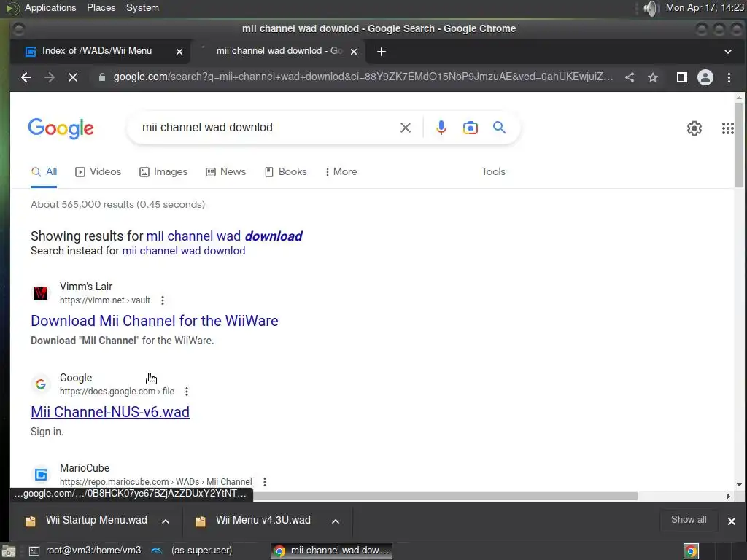Click the search query input field
Viewport: 747px width, 560px height.
pyautogui.click(x=267, y=127)
